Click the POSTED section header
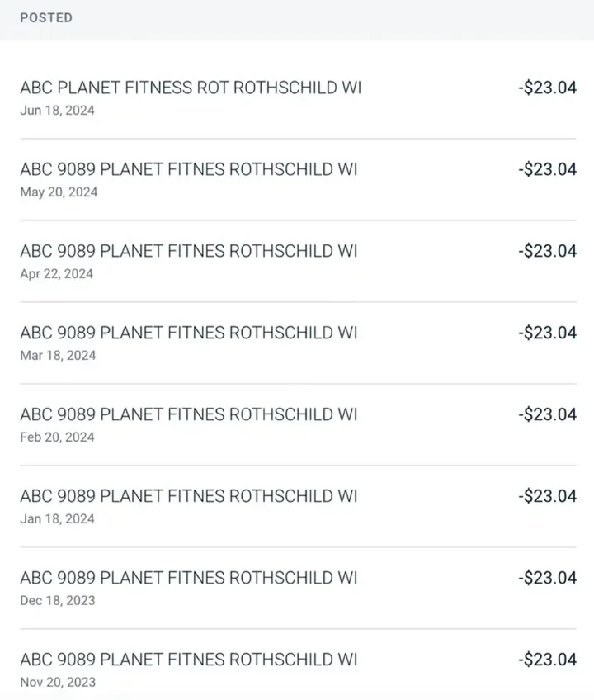594x700 pixels. click(x=46, y=18)
